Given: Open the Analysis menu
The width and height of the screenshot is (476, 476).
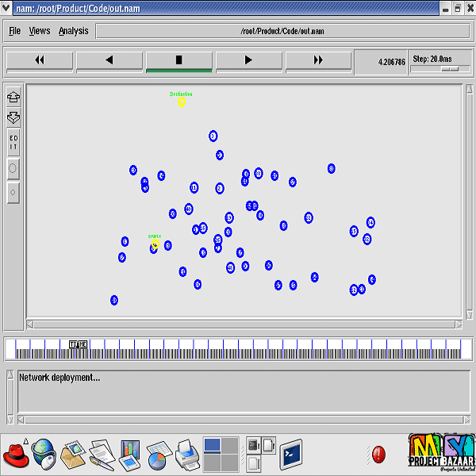Looking at the screenshot, I should pos(74,31).
